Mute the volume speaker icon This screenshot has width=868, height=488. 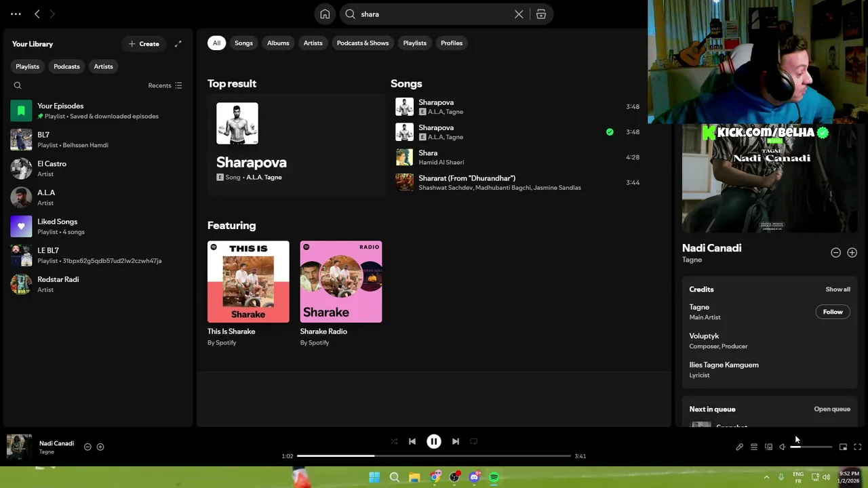(783, 447)
